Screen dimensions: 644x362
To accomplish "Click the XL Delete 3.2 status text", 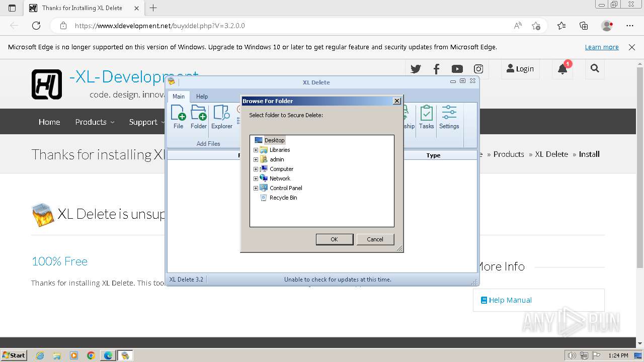I will pyautogui.click(x=186, y=280).
